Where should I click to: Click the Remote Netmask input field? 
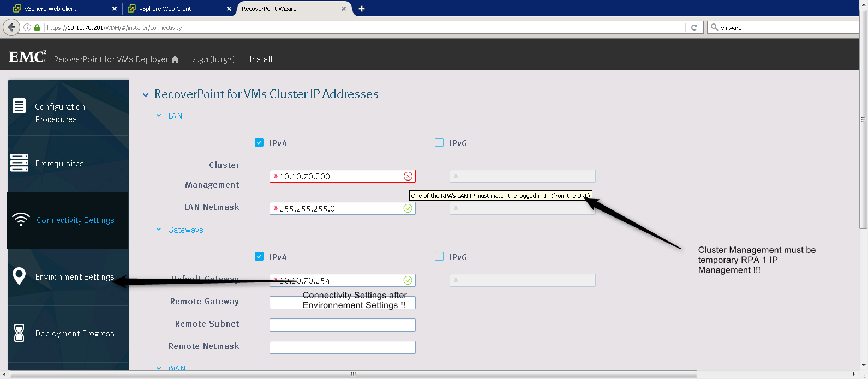tap(343, 347)
